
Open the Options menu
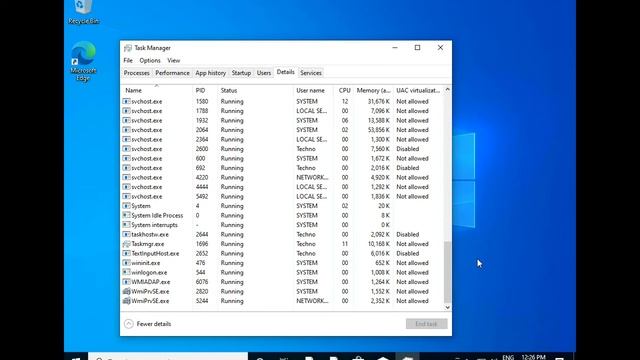coord(150,60)
